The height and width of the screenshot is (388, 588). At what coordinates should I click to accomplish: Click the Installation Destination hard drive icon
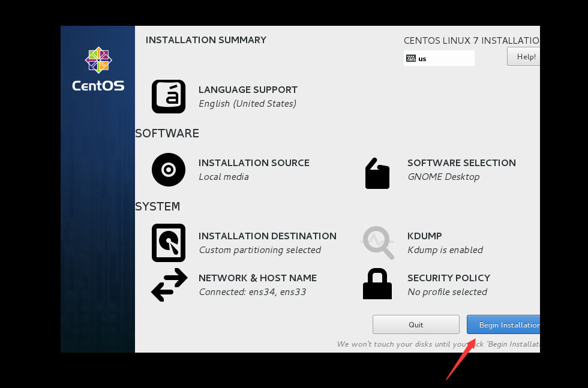click(169, 242)
